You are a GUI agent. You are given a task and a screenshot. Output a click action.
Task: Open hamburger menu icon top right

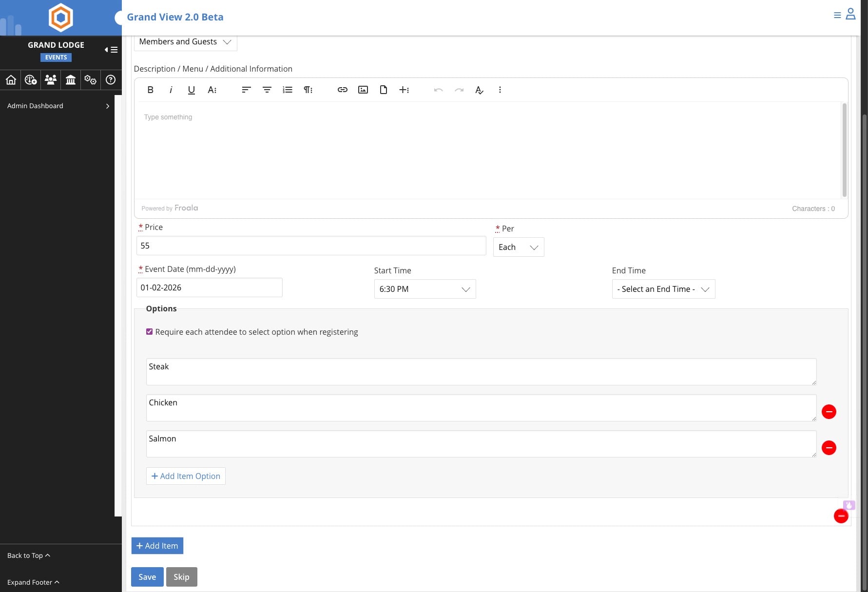(837, 16)
